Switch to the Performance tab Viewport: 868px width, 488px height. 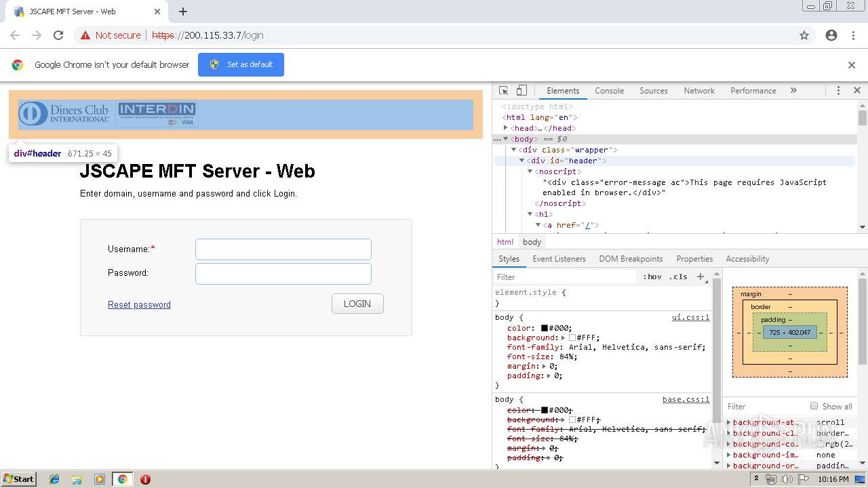pyautogui.click(x=753, y=90)
